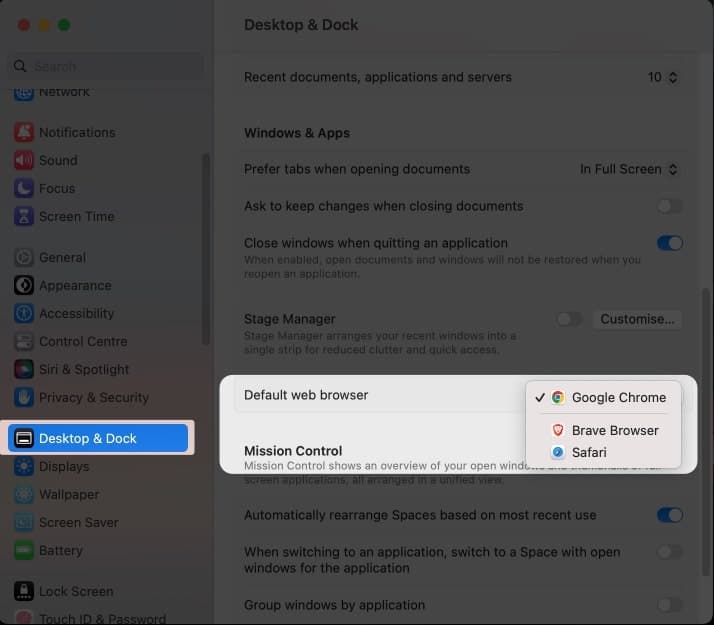Enable switch to Space with open windows
The width and height of the screenshot is (714, 625).
(670, 552)
